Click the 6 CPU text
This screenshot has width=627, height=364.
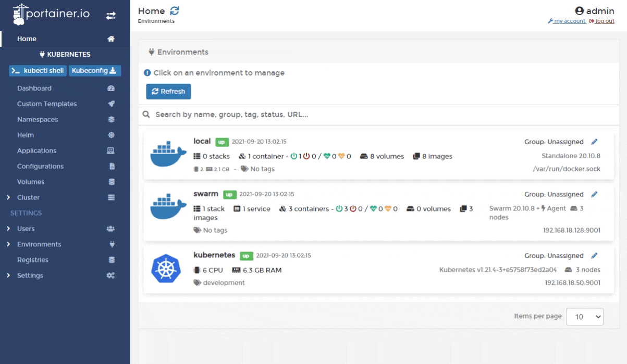click(208, 270)
